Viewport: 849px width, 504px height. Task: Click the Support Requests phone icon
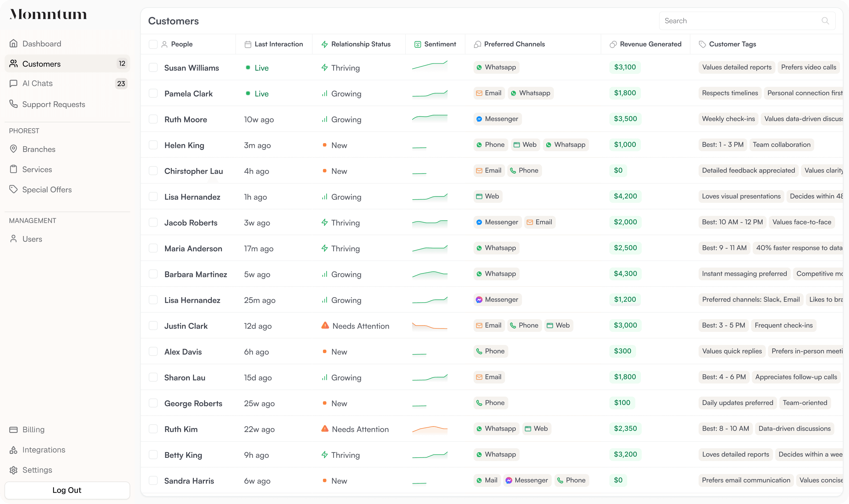14,104
